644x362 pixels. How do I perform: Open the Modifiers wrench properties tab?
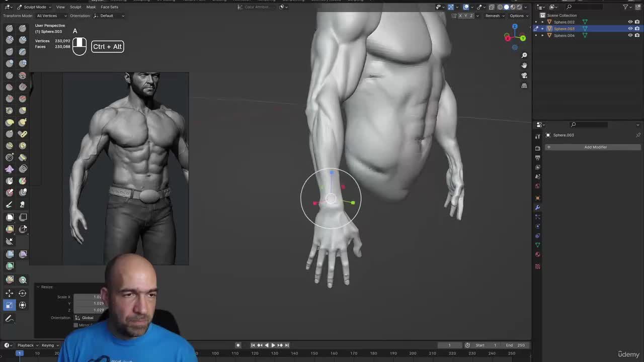tap(537, 208)
